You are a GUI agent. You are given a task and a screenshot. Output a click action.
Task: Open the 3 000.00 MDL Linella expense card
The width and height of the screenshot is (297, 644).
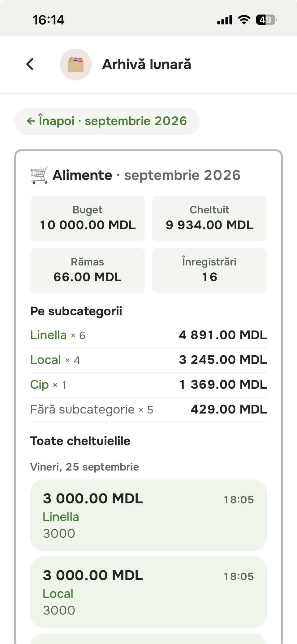tap(148, 515)
